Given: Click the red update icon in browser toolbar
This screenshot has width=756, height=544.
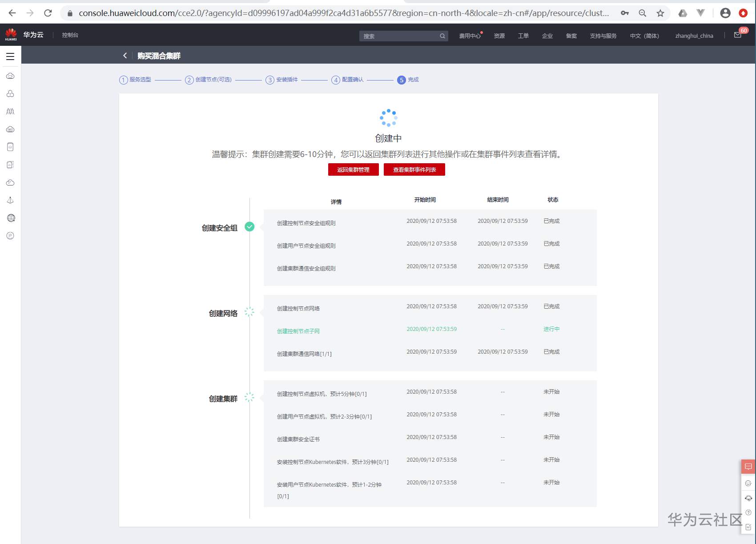Looking at the screenshot, I should [x=743, y=13].
